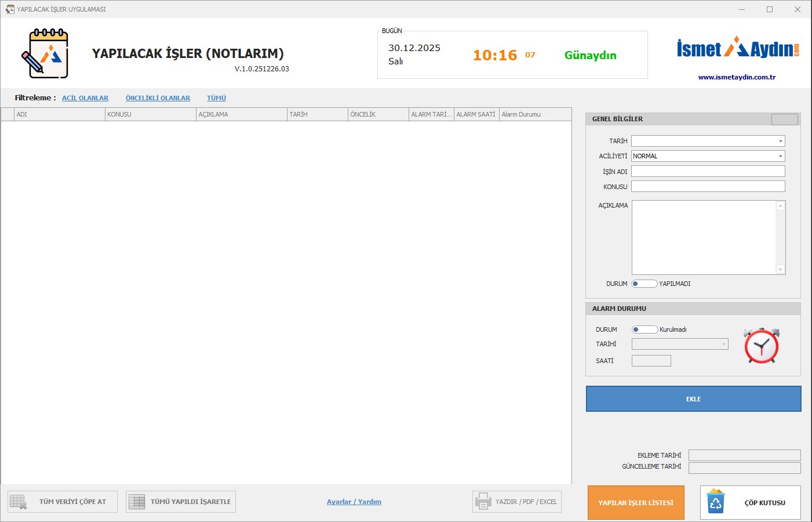Filter by Öncelikli Olanlar
812x522 pixels.
[x=158, y=98]
